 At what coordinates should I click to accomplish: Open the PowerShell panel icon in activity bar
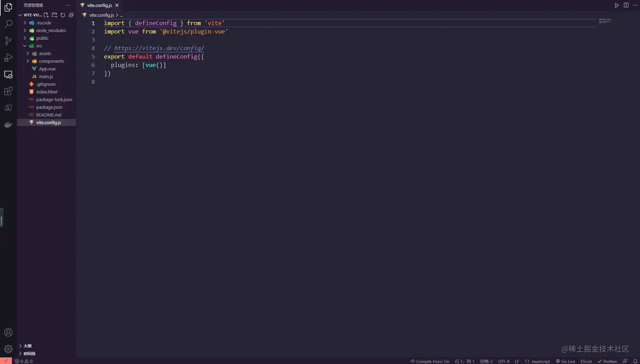(x=8, y=108)
